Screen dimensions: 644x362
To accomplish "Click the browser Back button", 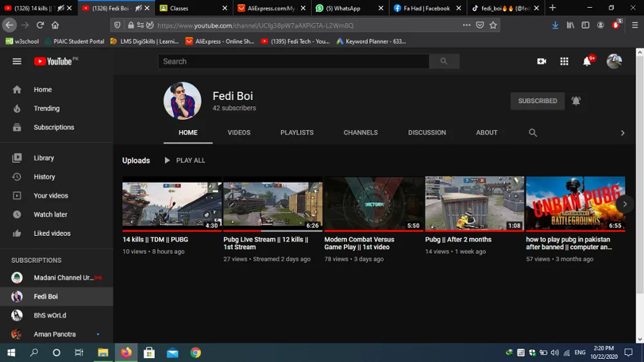I will (10, 26).
